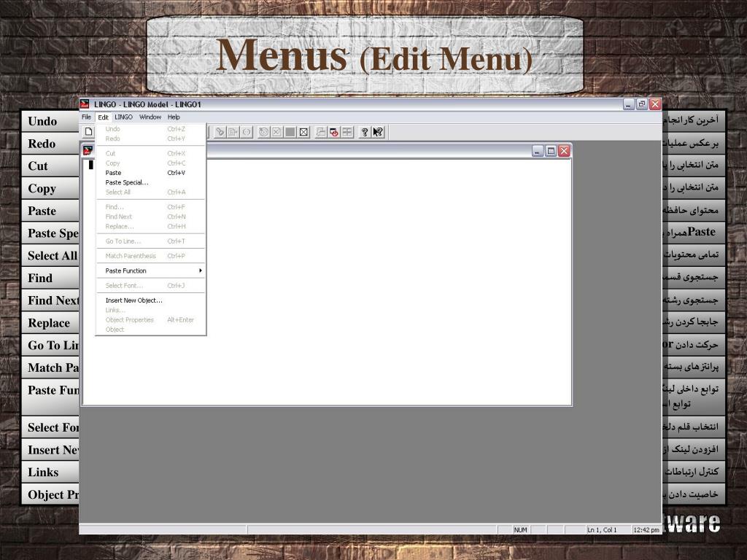The height and width of the screenshot is (560, 747).
Task: Click the New document toolbar icon
Action: pos(88,132)
